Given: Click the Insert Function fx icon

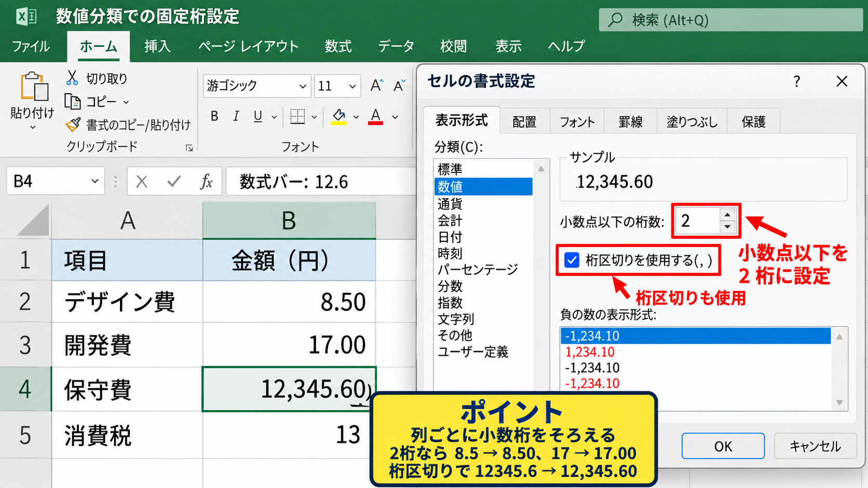Looking at the screenshot, I should pos(206,181).
